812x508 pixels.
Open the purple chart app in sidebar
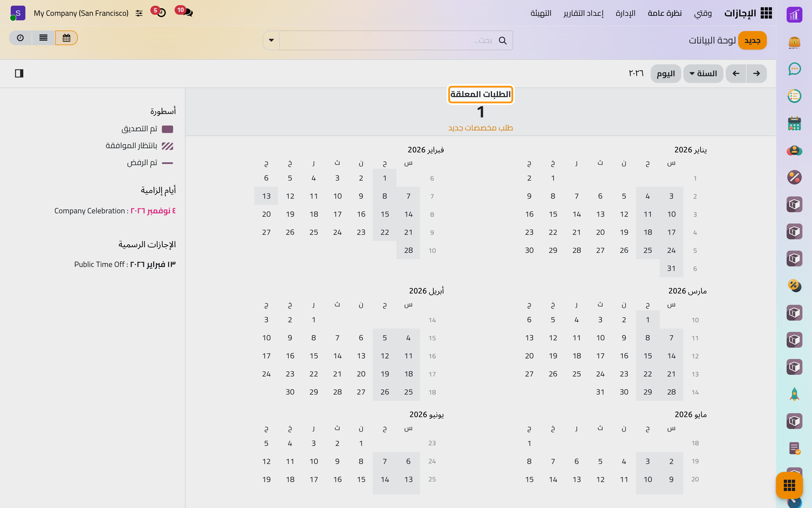794,15
